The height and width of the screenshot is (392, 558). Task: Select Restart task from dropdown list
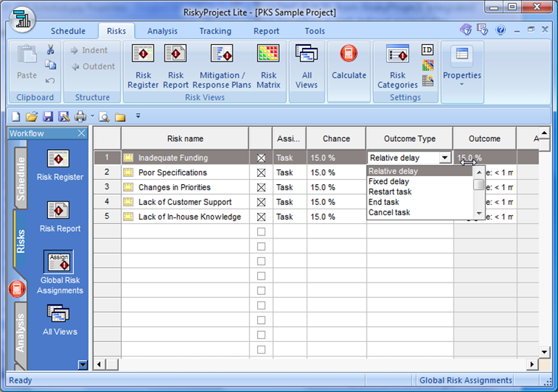tap(390, 192)
